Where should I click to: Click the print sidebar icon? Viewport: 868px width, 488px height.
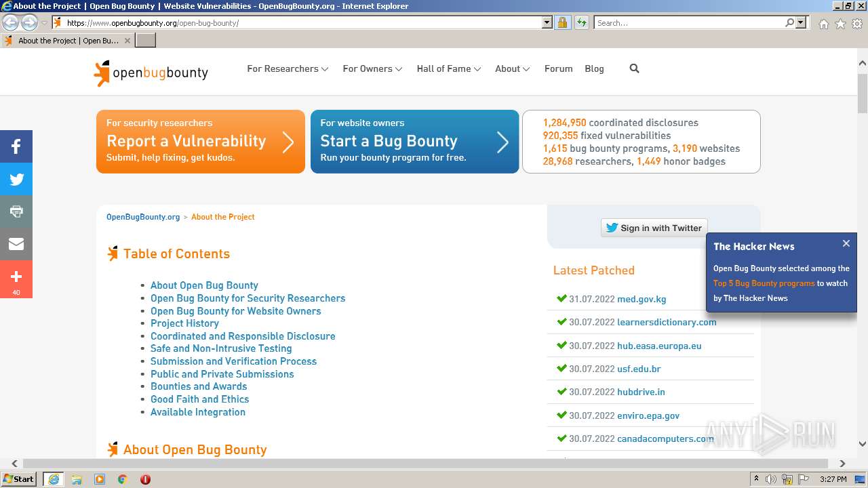coord(16,211)
